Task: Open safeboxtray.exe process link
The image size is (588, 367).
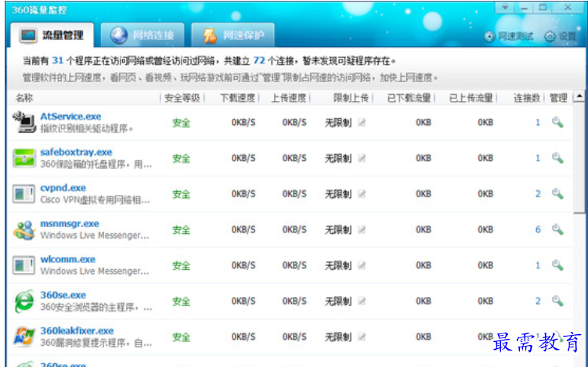Action: 76,152
